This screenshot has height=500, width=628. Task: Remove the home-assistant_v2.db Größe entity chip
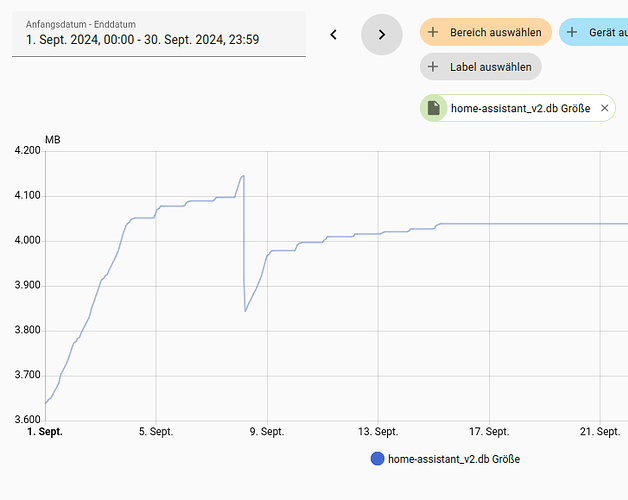(605, 108)
